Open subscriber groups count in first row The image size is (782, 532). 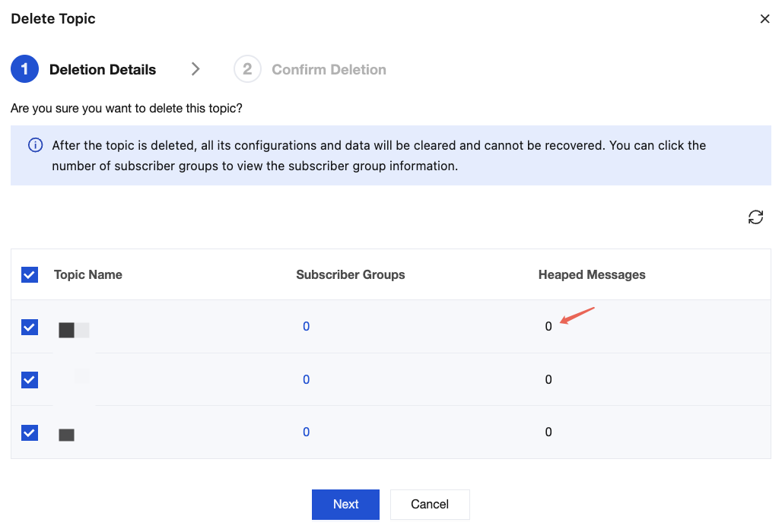click(306, 327)
